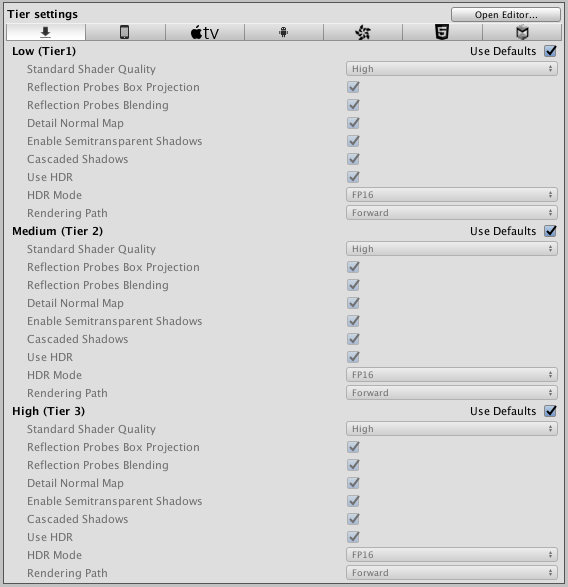Click the Medium (Tier 2) section label
This screenshot has height=587, width=568.
point(57,231)
